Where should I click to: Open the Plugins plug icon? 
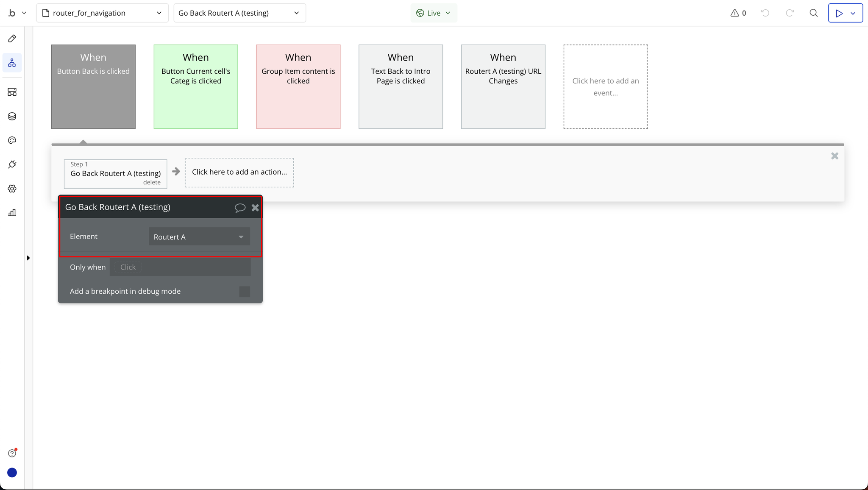[x=12, y=164]
